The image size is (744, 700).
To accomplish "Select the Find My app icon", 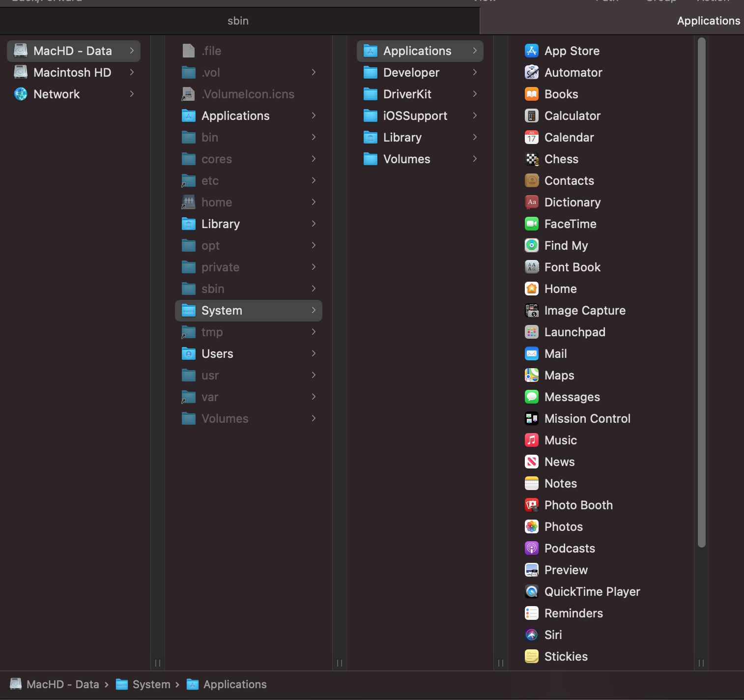I will click(x=532, y=245).
